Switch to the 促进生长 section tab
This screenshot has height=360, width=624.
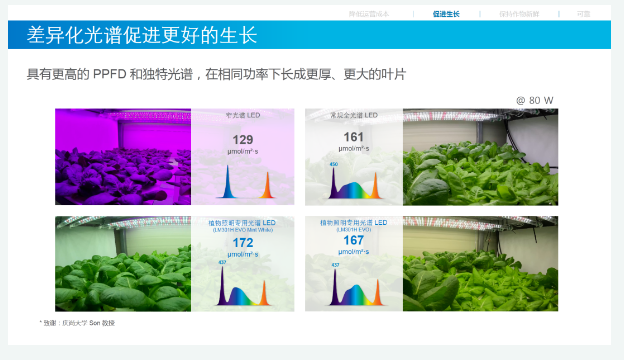[x=446, y=14]
